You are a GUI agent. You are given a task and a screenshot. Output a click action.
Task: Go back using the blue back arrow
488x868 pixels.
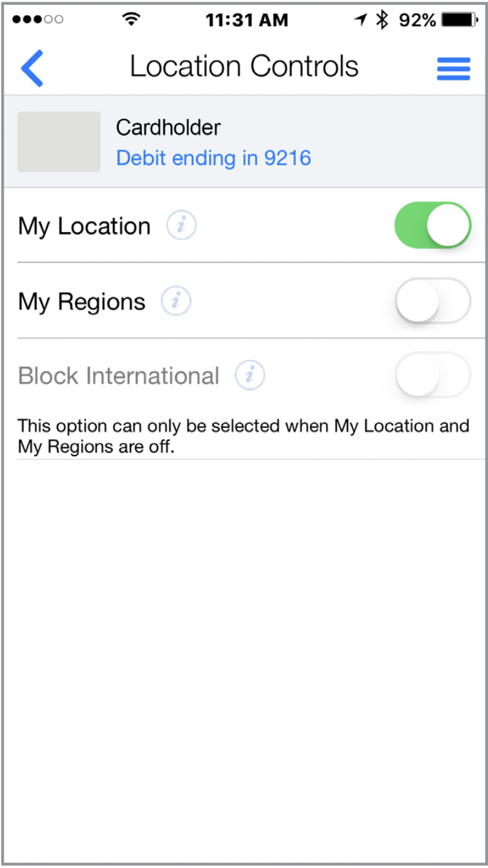32,68
